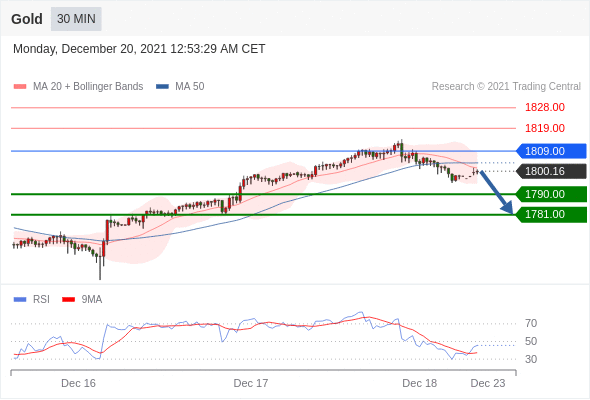Screen dimensions: 590x400
Task: Click the 1790.00 green support tag
Action: pos(551,194)
